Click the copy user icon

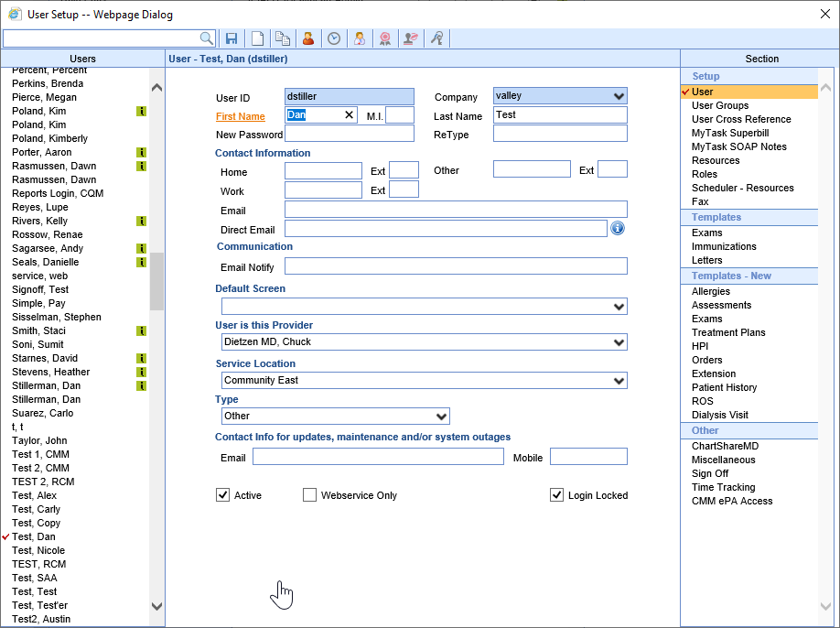pyautogui.click(x=283, y=38)
